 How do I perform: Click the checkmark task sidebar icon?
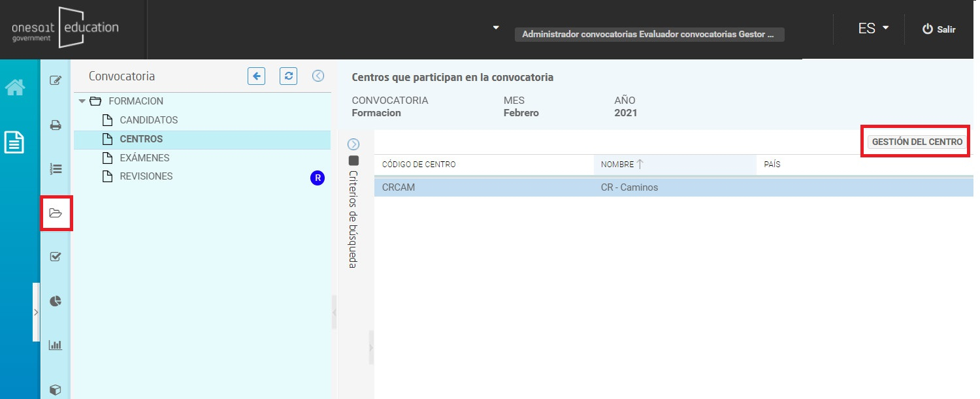pos(56,257)
